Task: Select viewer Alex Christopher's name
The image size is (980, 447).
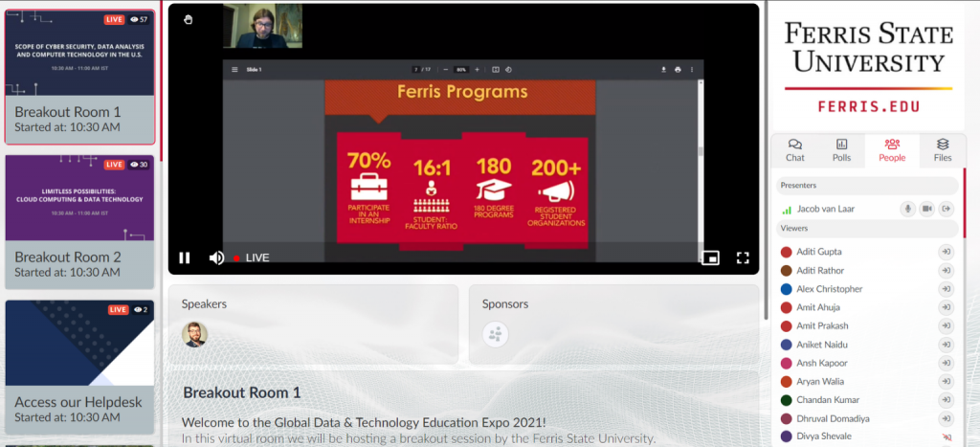Action: click(x=830, y=289)
